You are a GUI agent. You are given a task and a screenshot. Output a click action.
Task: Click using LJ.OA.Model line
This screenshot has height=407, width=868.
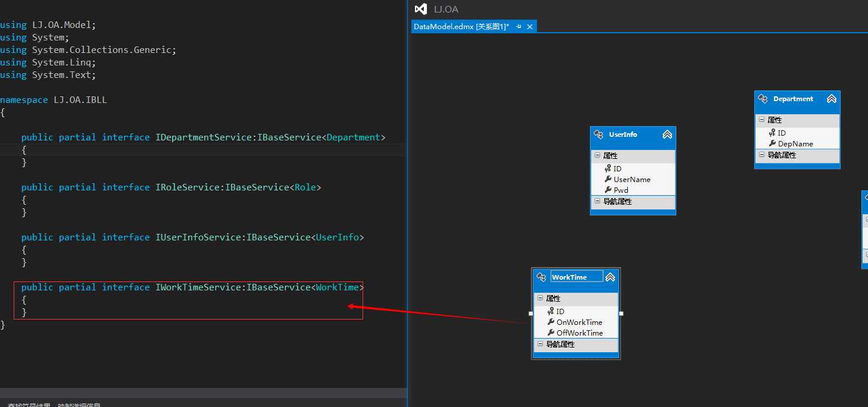point(48,25)
